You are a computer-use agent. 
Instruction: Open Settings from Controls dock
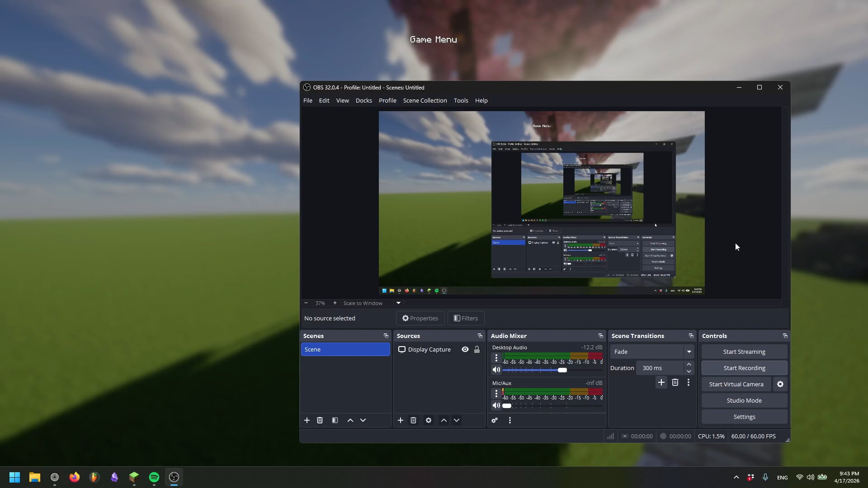(x=744, y=417)
